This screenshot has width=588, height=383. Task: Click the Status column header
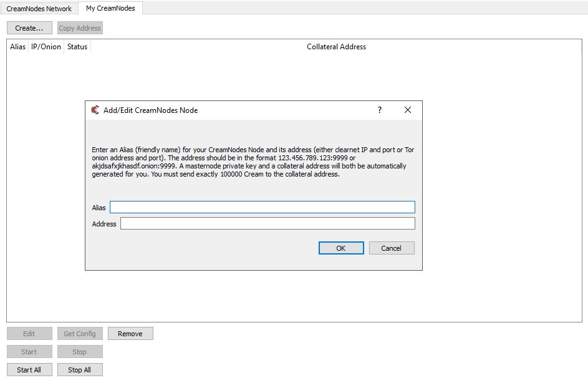77,47
